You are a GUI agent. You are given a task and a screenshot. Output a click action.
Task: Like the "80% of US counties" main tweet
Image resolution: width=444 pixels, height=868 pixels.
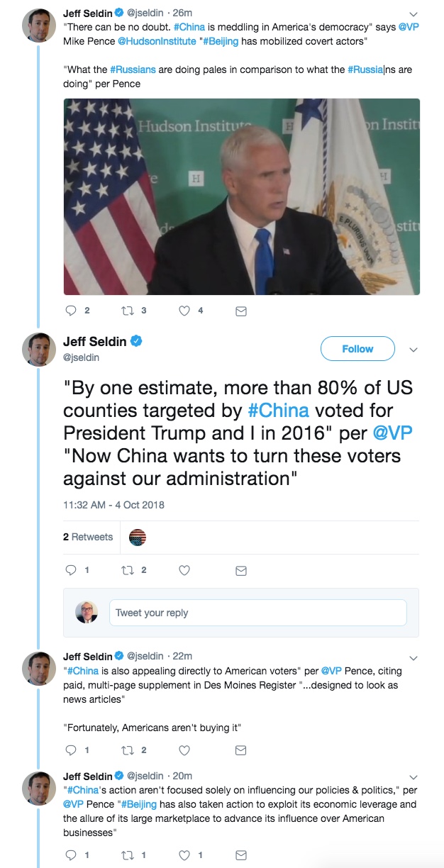coord(184,570)
